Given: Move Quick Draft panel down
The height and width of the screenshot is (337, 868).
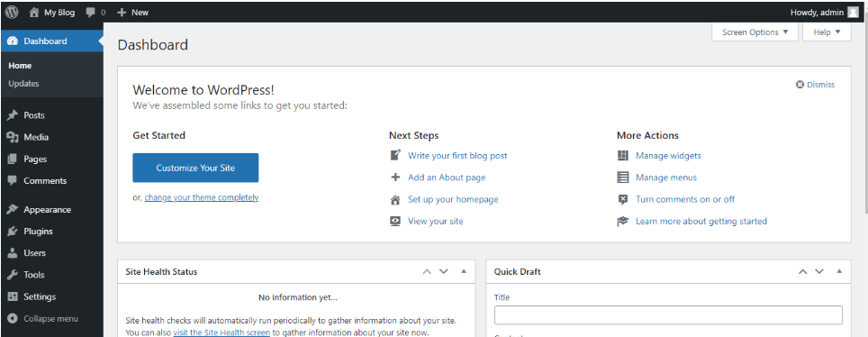Looking at the screenshot, I should pyautogui.click(x=819, y=271).
